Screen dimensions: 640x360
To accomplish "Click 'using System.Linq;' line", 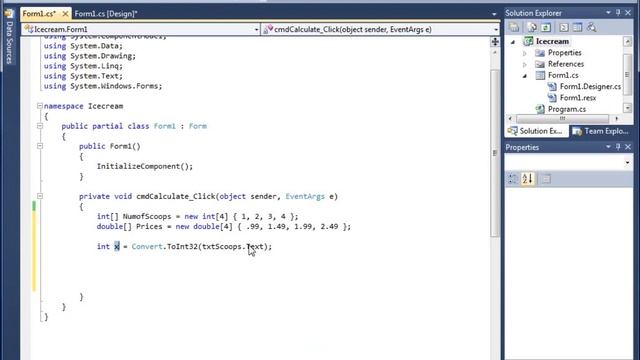I will coord(83,66).
